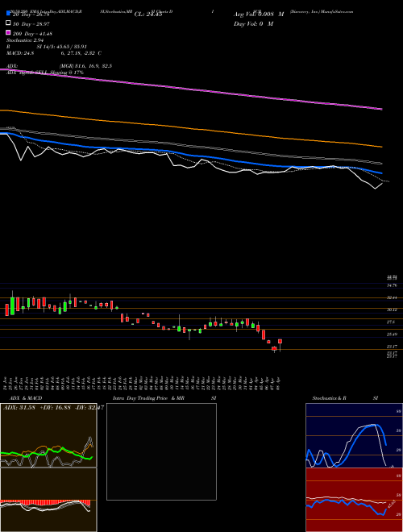403x532 pixels.
Task: Click the 'Stochastics & R' panel title
Action: [330, 398]
